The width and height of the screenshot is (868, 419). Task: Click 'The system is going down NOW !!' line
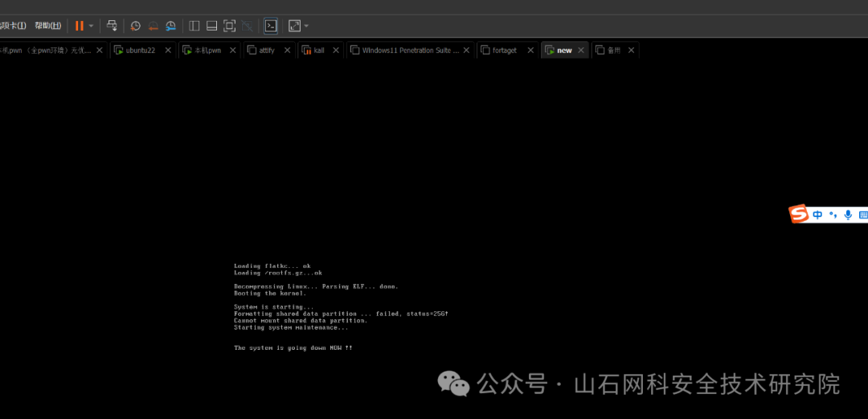(x=293, y=348)
